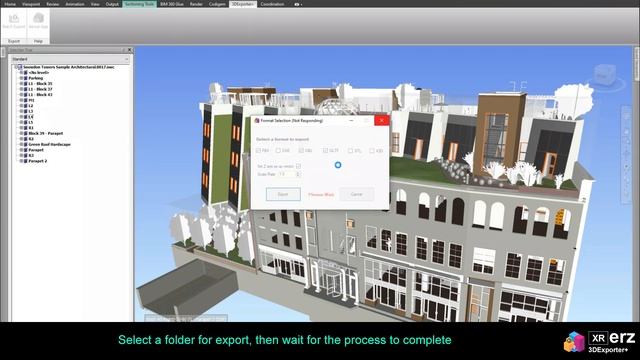Screen dimensions: 640x360
Task: Expand the L3 tree node
Action: click(x=21, y=111)
